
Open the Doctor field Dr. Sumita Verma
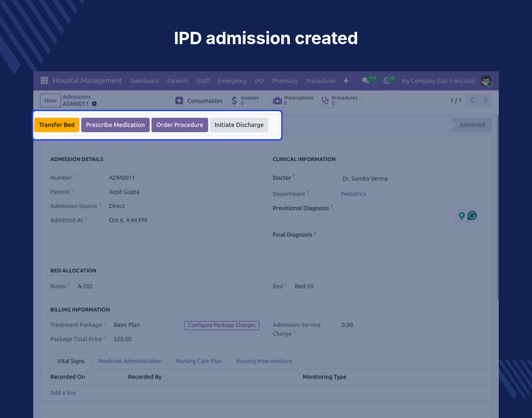[365, 179]
